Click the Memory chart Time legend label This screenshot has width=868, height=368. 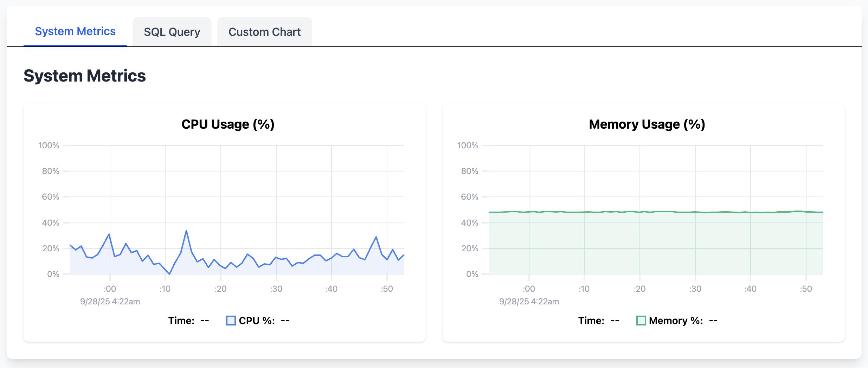591,321
